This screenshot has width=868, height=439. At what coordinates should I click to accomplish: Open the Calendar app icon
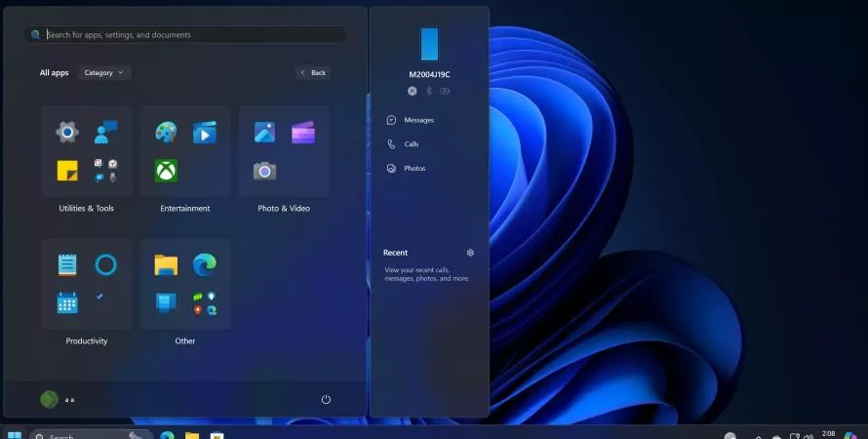[67, 302]
